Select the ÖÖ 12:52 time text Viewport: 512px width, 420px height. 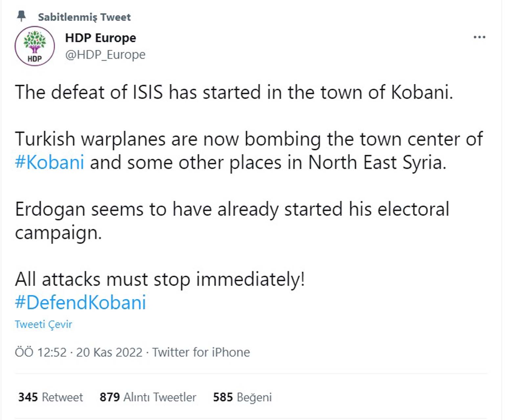[41, 352]
